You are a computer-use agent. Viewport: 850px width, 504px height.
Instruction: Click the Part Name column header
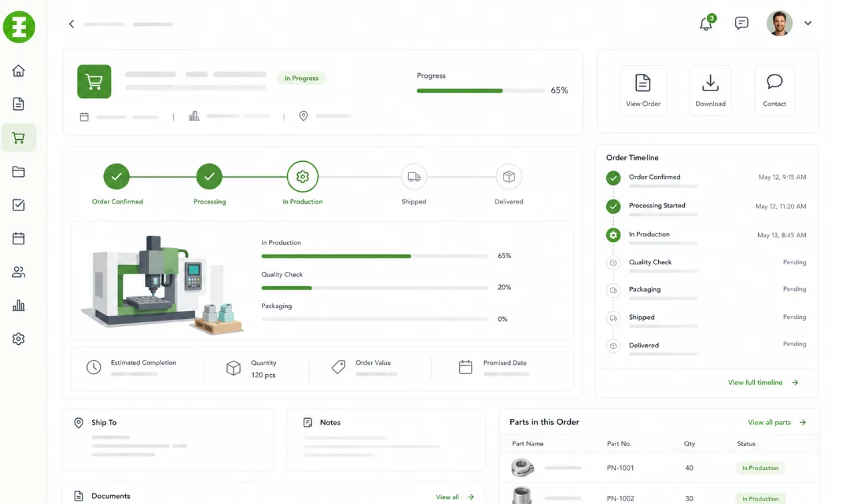coord(528,444)
